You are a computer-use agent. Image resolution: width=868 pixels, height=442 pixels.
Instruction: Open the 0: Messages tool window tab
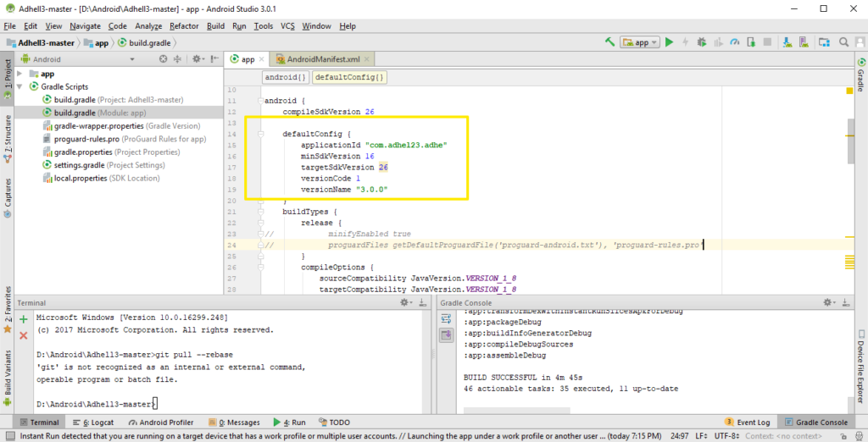point(234,422)
